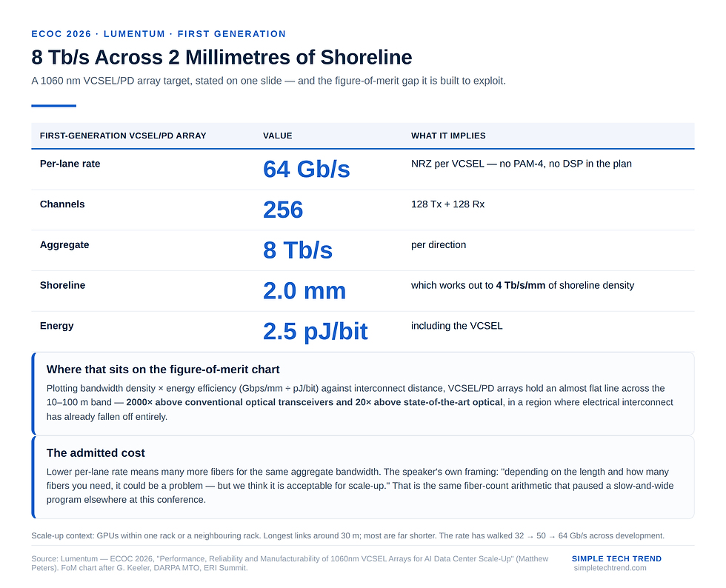Click the '256' channels value
This screenshot has height=588, width=726.
point(283,210)
